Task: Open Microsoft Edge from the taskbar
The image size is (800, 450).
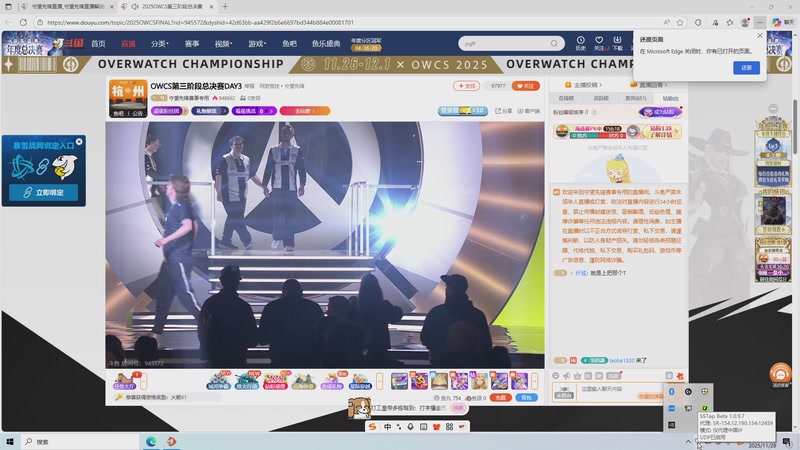Action: tap(151, 441)
